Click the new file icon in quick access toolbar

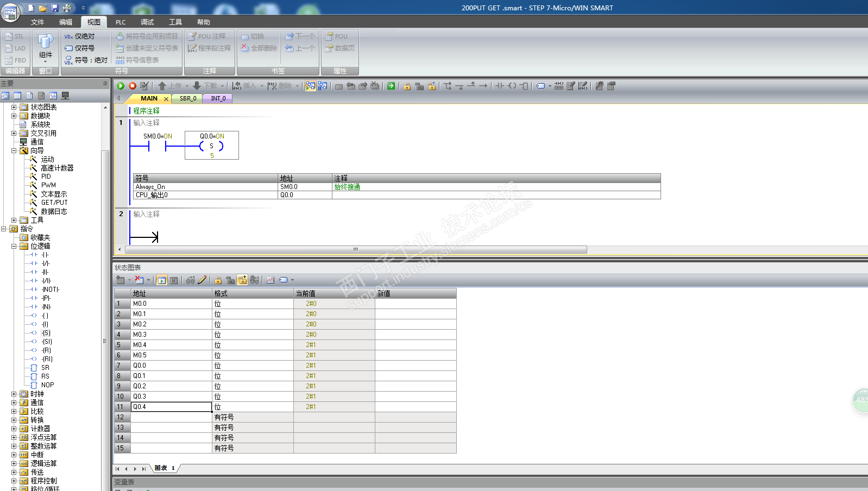coord(31,8)
